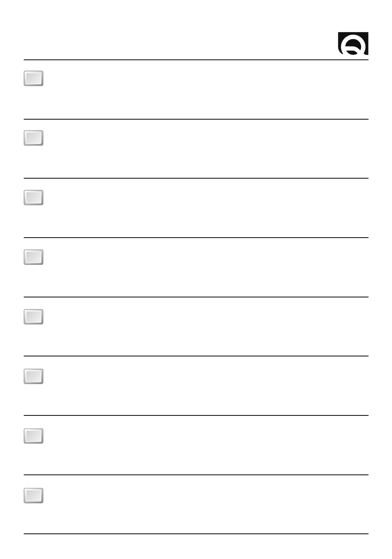Select the empty fifth row area

coord(206,327)
